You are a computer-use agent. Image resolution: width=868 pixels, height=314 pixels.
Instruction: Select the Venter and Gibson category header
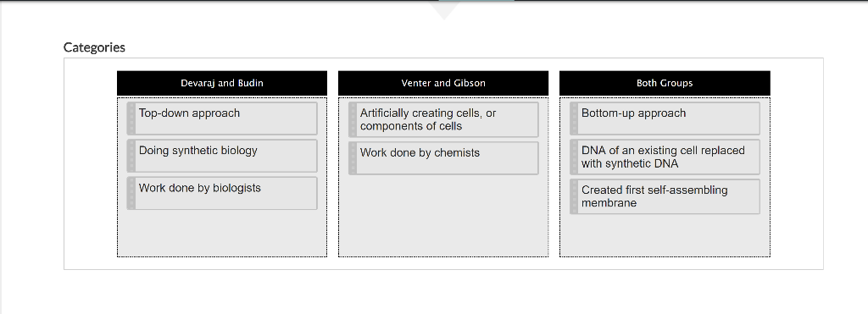tap(443, 83)
